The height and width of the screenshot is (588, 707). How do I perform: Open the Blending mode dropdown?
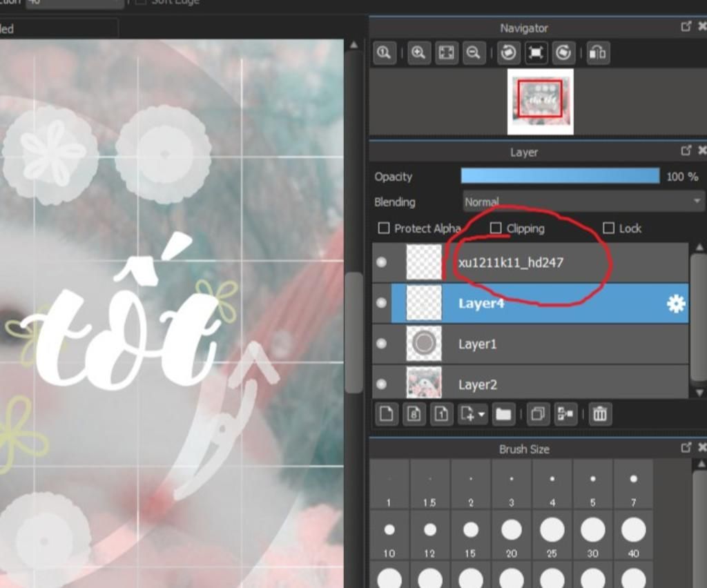(583, 201)
